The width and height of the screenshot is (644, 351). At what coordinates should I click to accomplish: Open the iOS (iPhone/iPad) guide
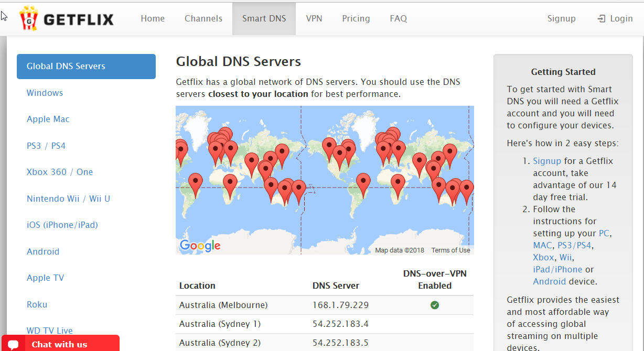coord(62,225)
